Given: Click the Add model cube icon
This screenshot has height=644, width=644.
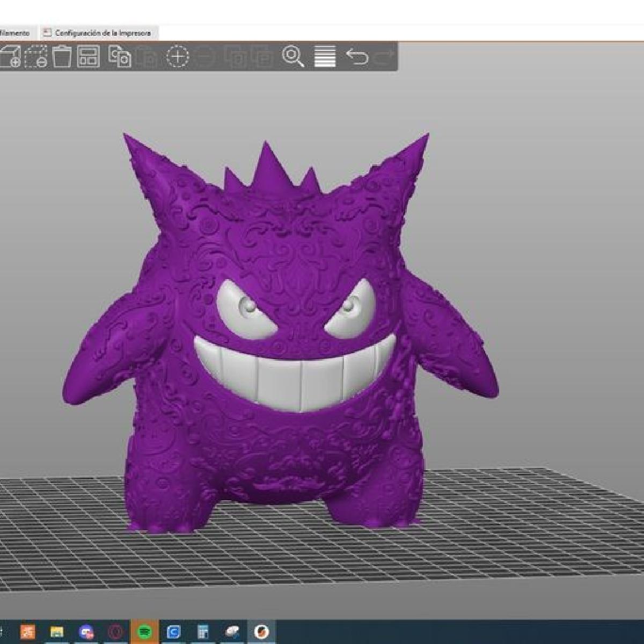Looking at the screenshot, I should pos(10,56).
